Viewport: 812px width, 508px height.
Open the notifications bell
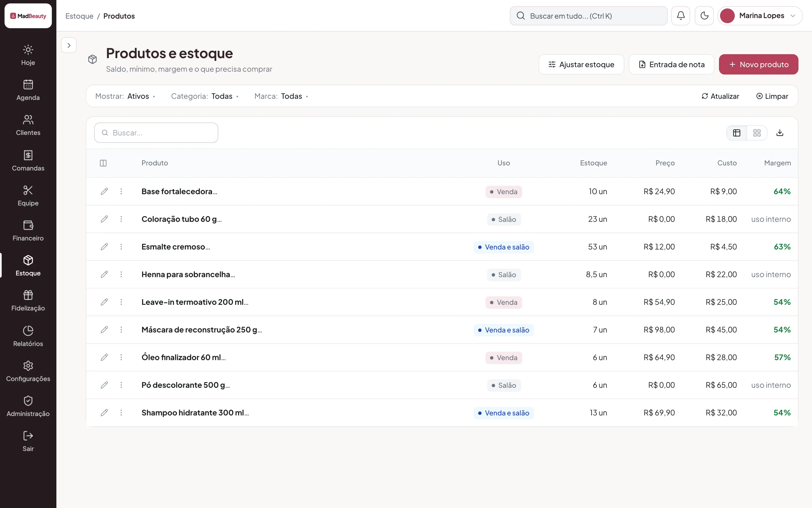[x=680, y=16]
